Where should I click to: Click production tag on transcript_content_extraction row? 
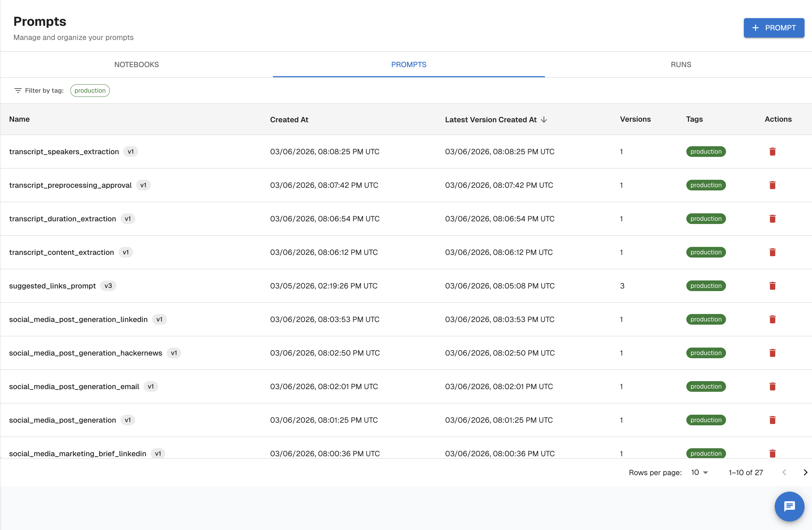click(706, 252)
